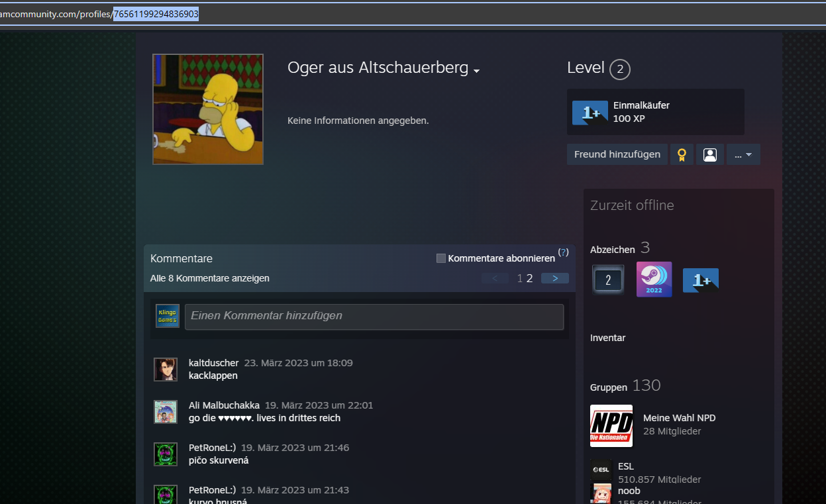Jump to comments page 2
826x504 pixels.
(x=530, y=278)
